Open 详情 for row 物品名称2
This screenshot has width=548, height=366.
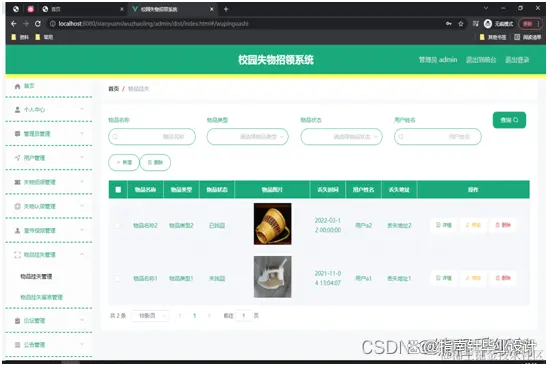click(x=444, y=225)
